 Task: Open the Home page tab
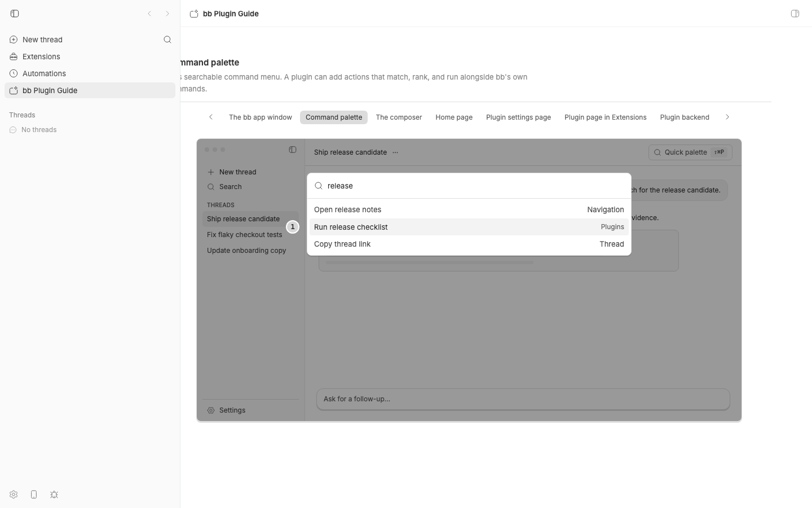click(x=454, y=117)
